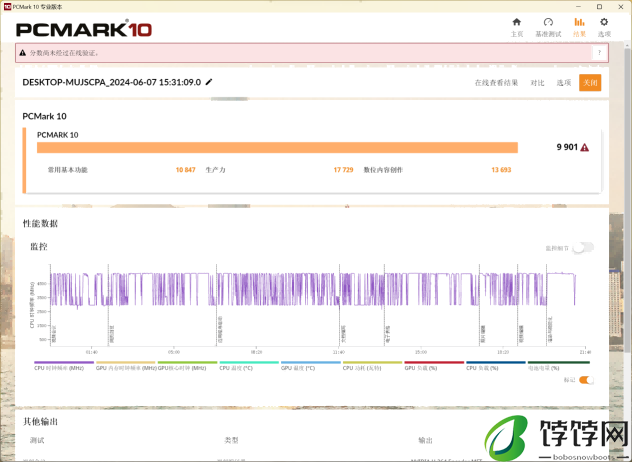Click the first dashed marker line on the chart
This screenshot has height=462, width=632.
(50, 305)
